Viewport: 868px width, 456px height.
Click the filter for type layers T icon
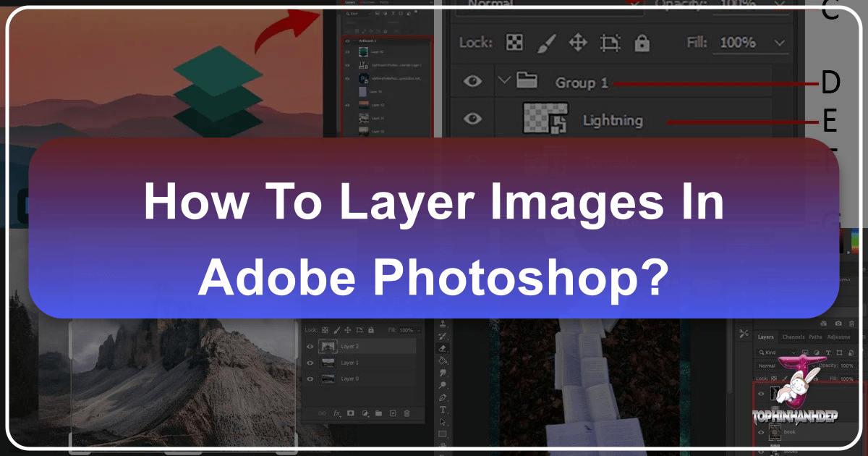pos(827,352)
